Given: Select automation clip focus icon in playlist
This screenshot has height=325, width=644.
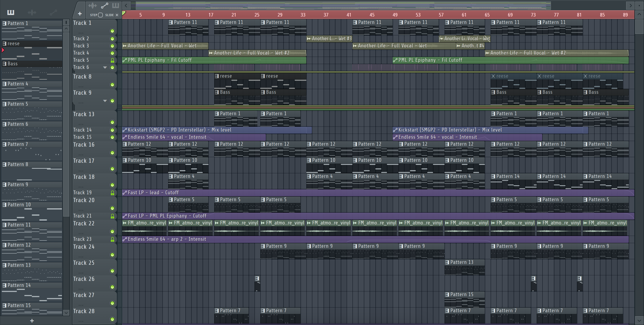Looking at the screenshot, I should click(104, 5).
